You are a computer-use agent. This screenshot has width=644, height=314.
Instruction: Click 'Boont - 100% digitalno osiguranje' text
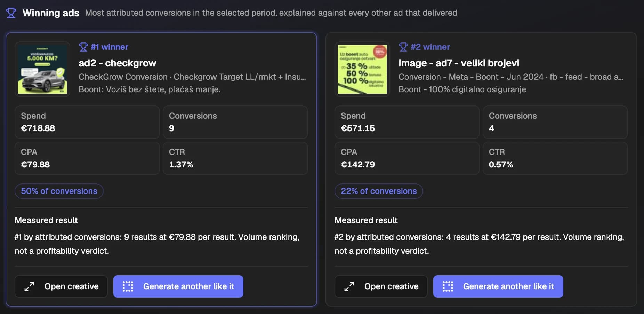pos(462,89)
